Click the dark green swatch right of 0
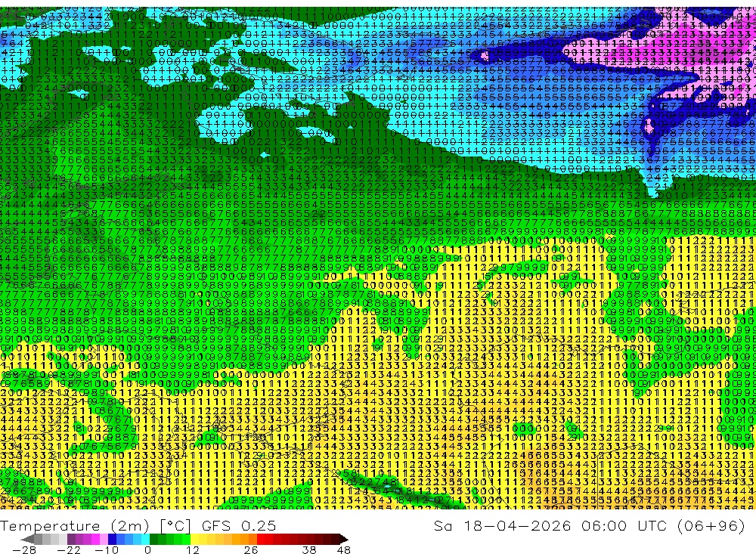 (153, 540)
